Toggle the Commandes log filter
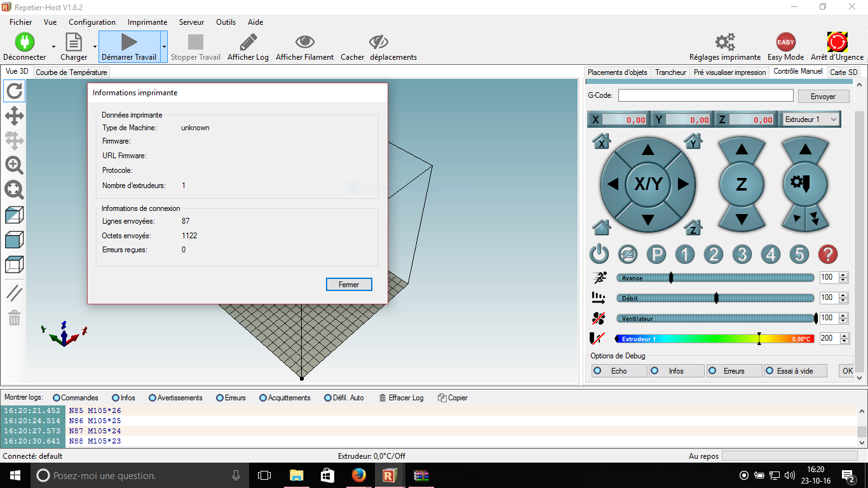The image size is (868, 488). 76,398
